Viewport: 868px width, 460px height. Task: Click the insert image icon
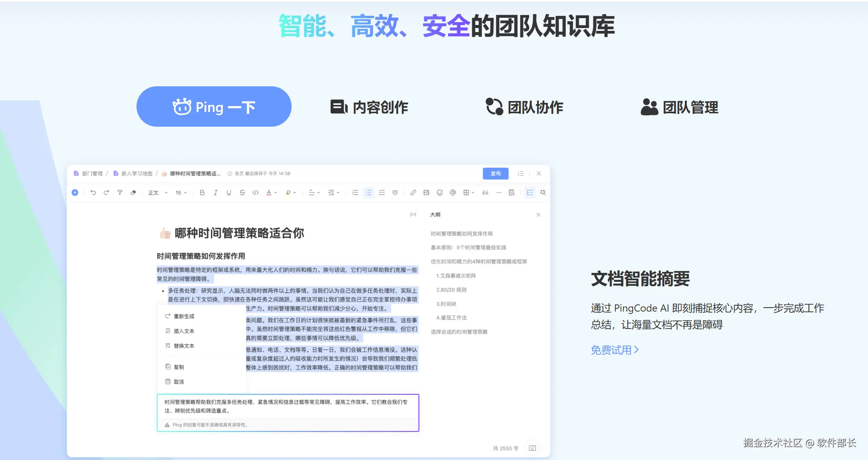(426, 192)
